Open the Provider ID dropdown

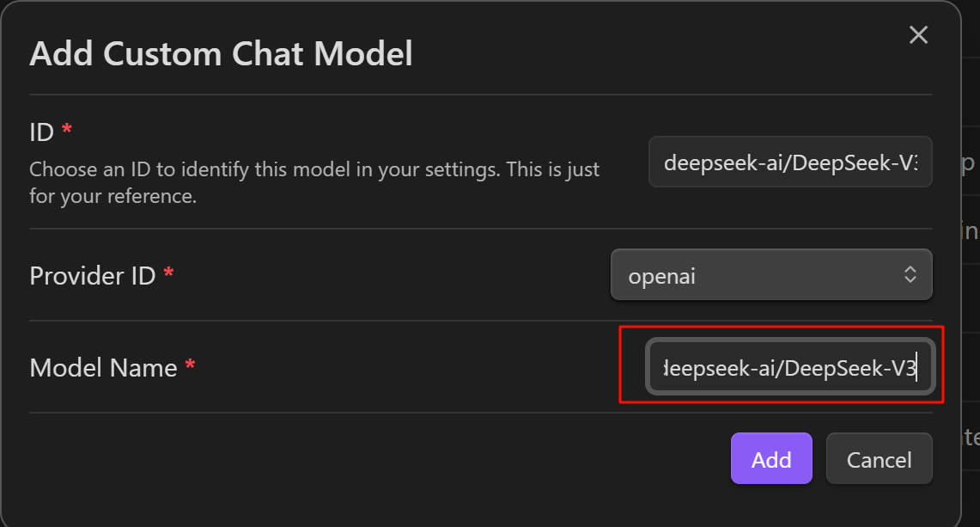point(770,275)
